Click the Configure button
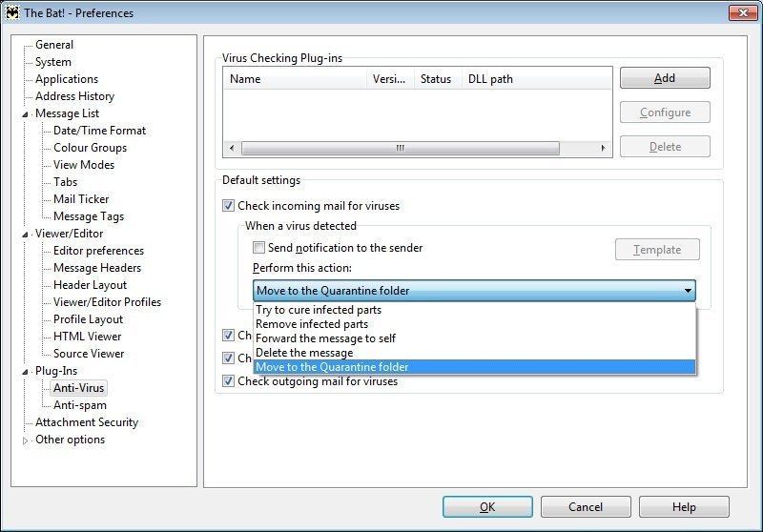Viewport: 763px width, 532px height. [x=665, y=113]
